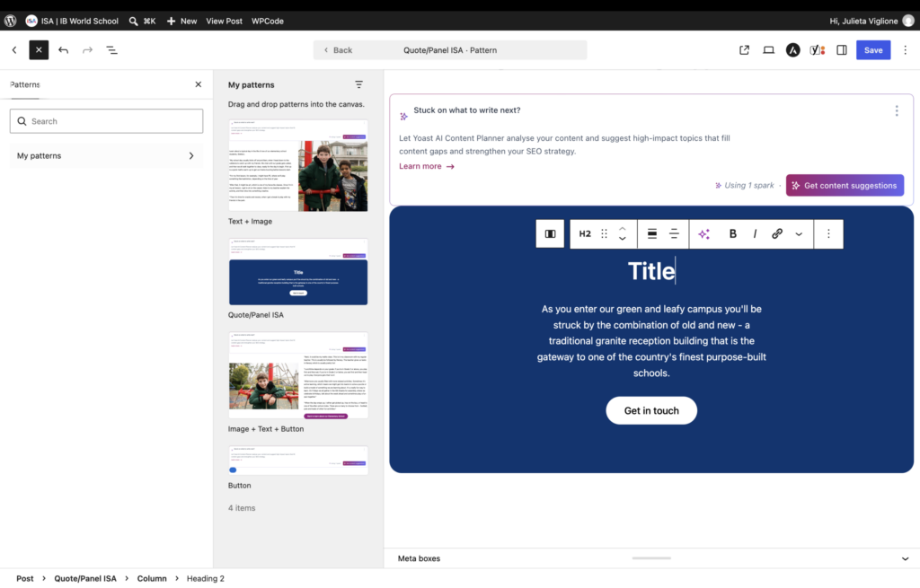This screenshot has width=920, height=588.
Task: Toggle italic formatting
Action: pyautogui.click(x=755, y=234)
